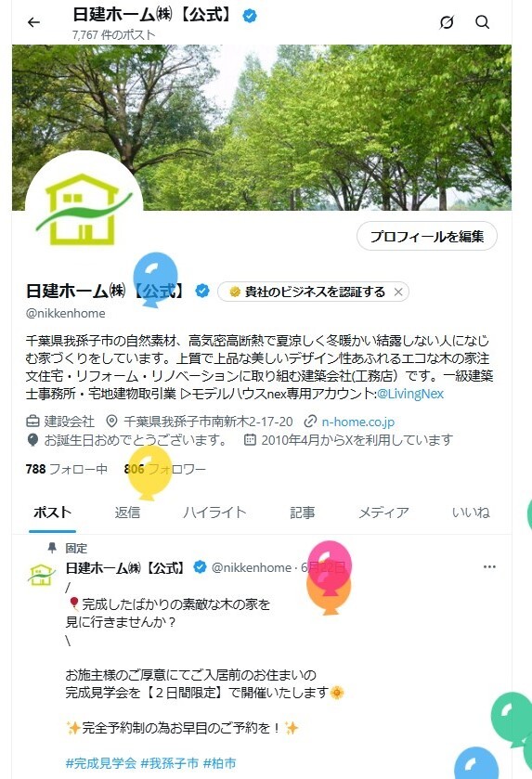
Task: Click the Grok slashed-circle icon
Action: pyautogui.click(x=447, y=22)
